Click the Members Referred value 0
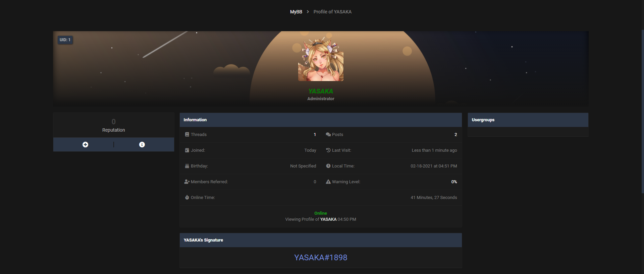Image resolution: width=644 pixels, height=274 pixels. [x=315, y=182]
